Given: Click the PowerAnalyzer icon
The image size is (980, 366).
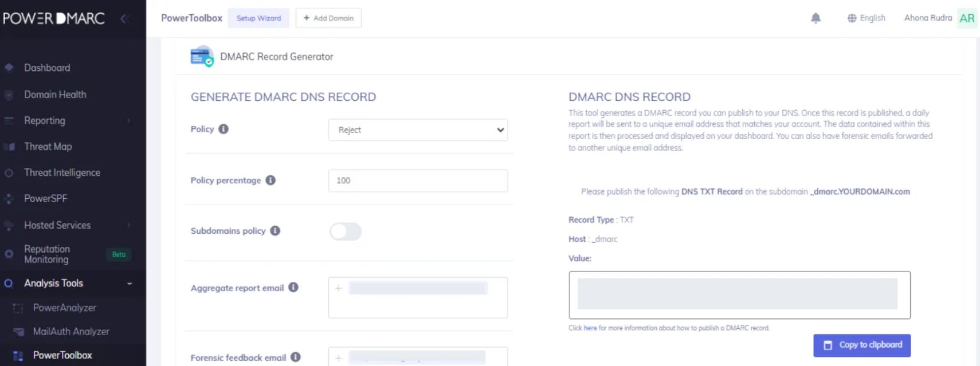Looking at the screenshot, I should 18,308.
